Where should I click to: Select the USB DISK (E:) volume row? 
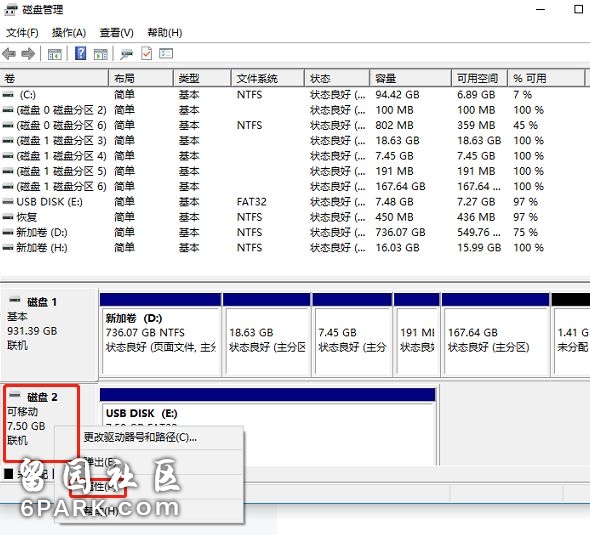[x=293, y=202]
